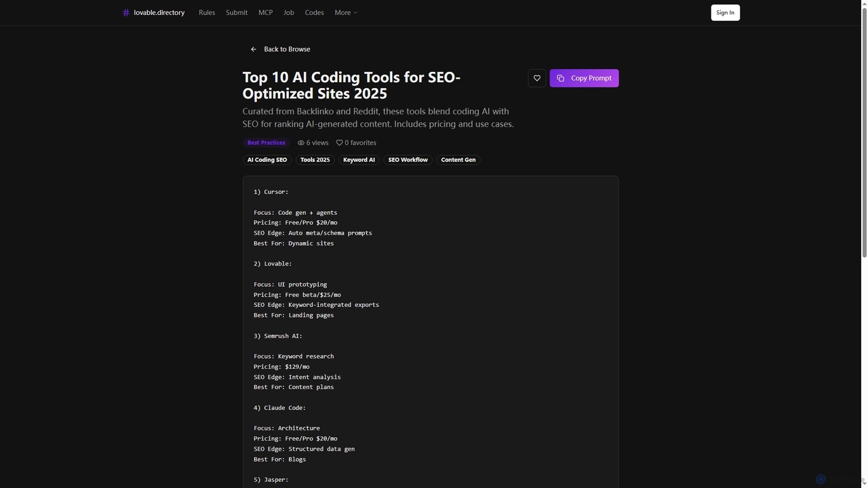Image resolution: width=868 pixels, height=488 pixels.
Task: Open the Rules nav item
Action: [207, 13]
